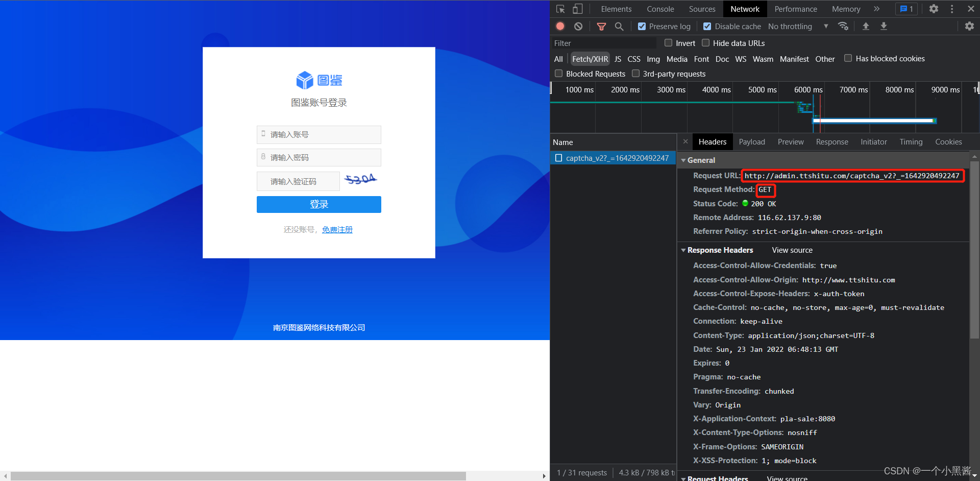Open the Cookies tab
Image resolution: width=980 pixels, height=481 pixels.
click(948, 141)
